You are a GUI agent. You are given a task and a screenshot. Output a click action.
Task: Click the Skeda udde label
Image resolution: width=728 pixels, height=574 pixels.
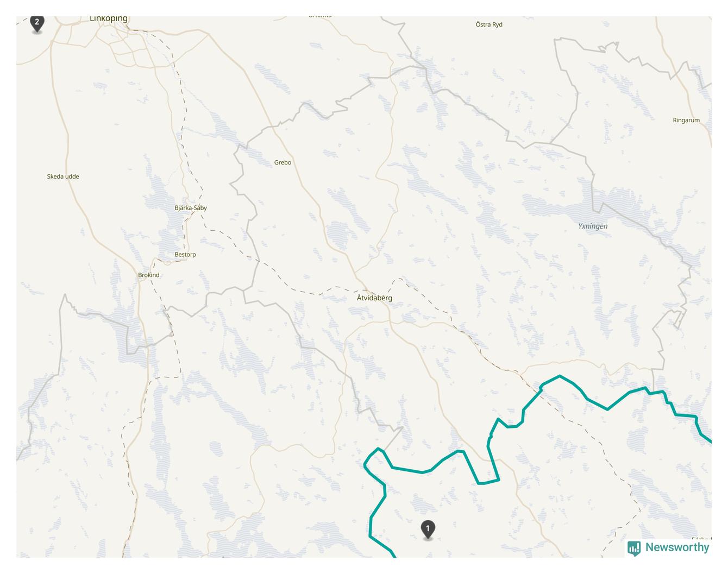tap(63, 176)
